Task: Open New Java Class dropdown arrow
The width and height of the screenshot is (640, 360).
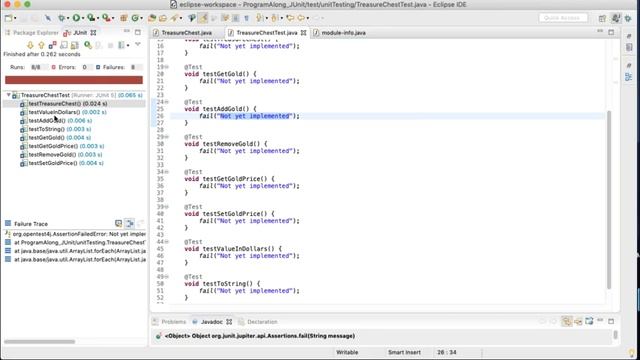Action: click(x=141, y=18)
